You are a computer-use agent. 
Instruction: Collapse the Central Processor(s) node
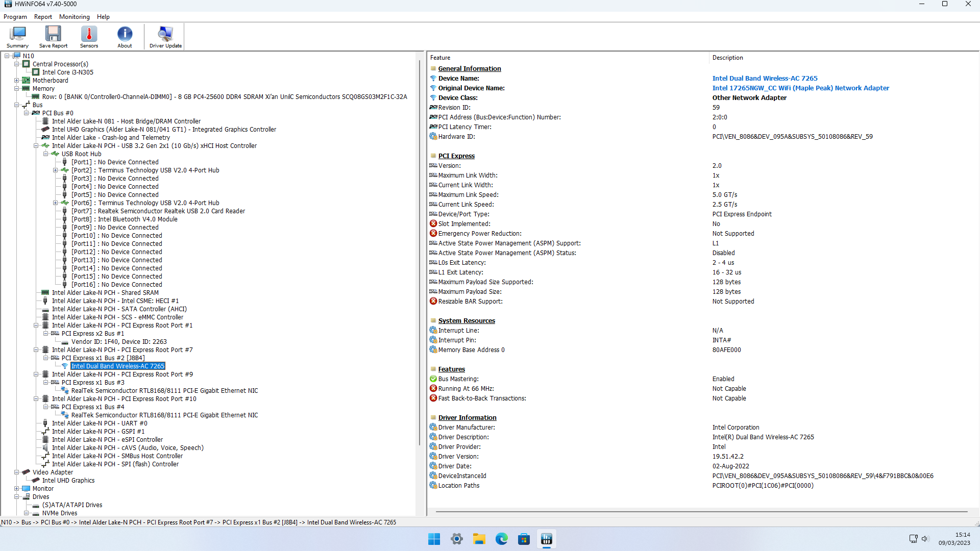tap(17, 64)
